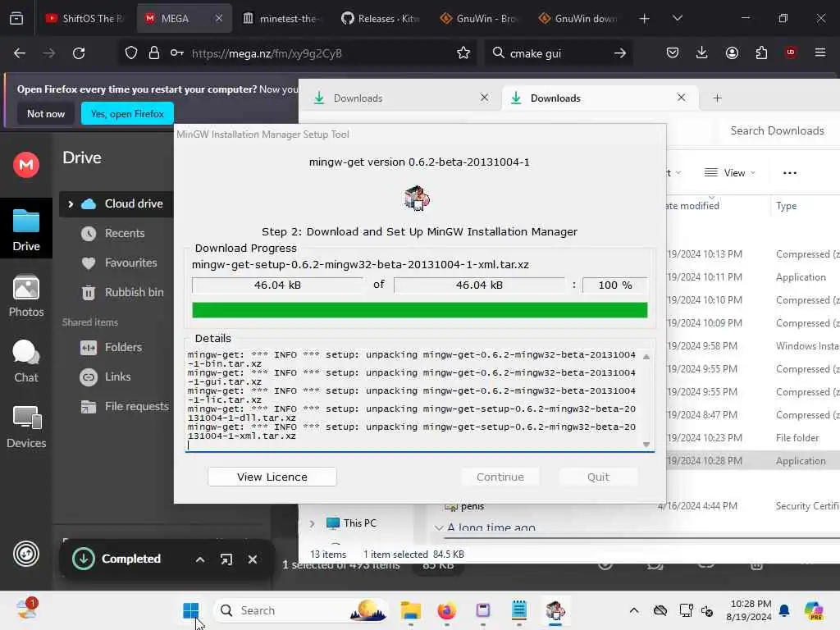Open Recents in MEGA Drive
Viewport: 840px width, 630px height.
coord(125,233)
